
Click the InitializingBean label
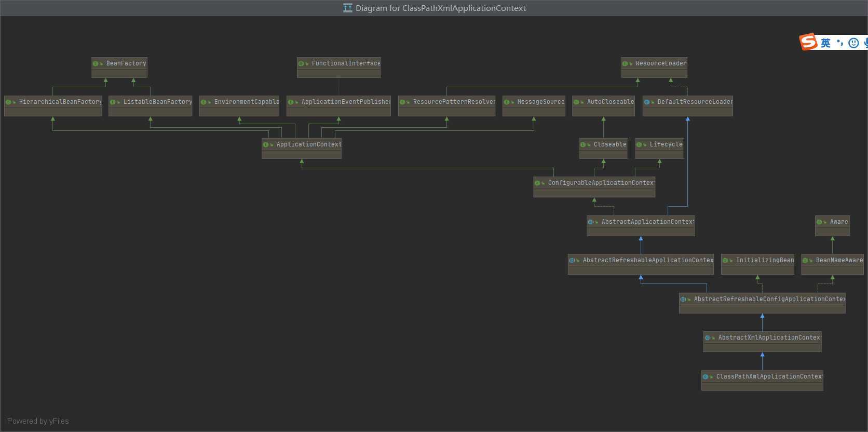coord(765,260)
